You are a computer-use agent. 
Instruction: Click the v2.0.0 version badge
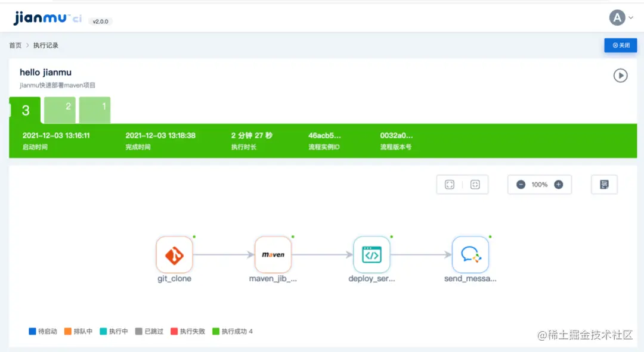[101, 21]
